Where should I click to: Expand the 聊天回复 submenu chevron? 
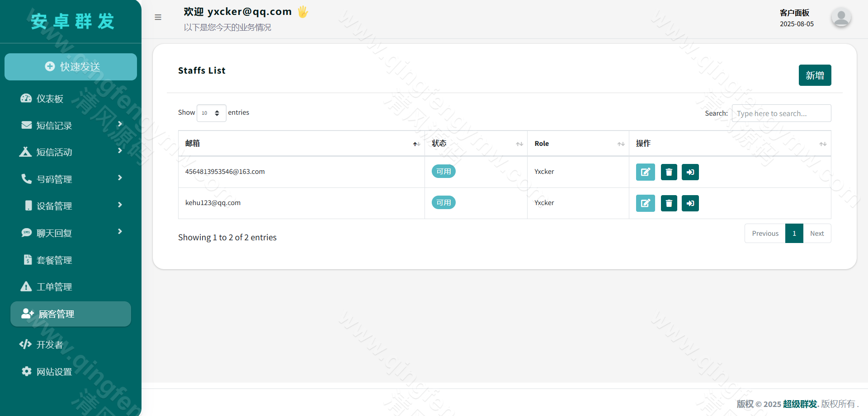120,231
